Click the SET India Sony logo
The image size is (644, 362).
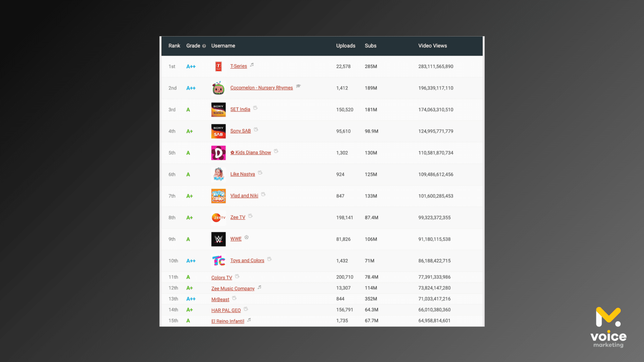point(218,110)
